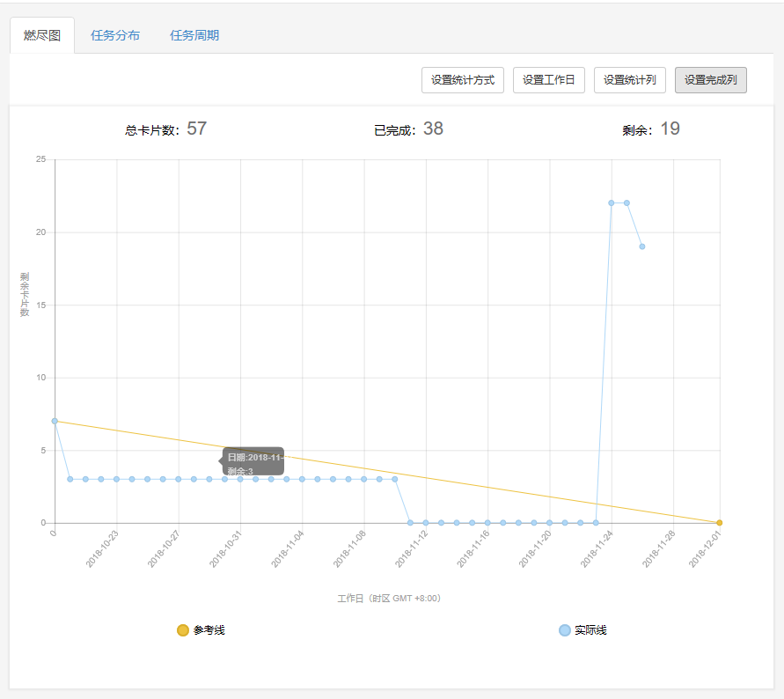Click the 2018-11-12 axis label

[x=412, y=548]
